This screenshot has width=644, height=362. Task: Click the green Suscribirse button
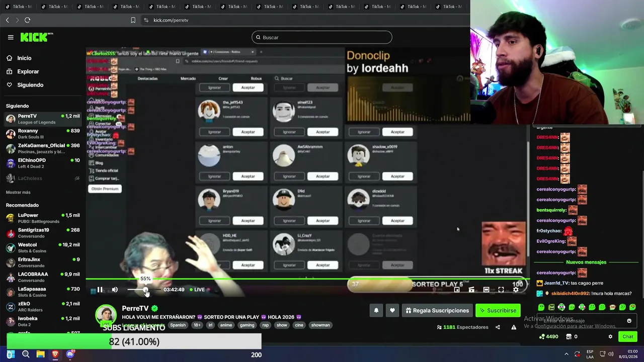click(498, 311)
